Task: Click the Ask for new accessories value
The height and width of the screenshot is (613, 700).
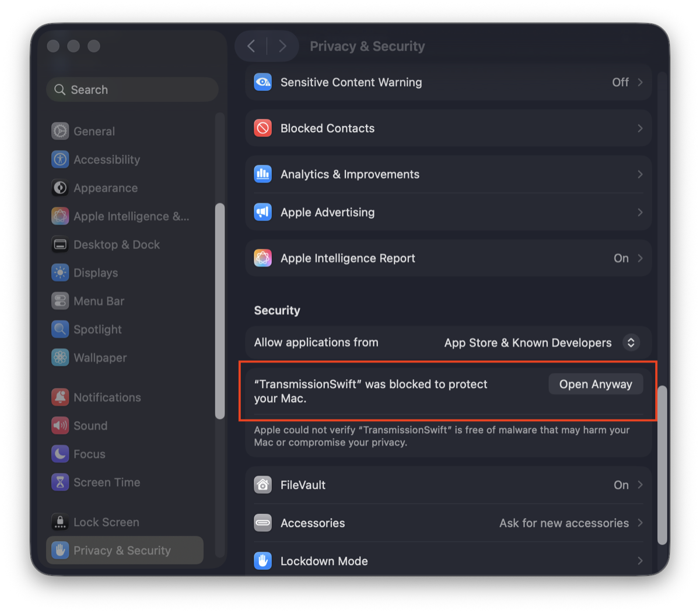Action: pyautogui.click(x=564, y=523)
